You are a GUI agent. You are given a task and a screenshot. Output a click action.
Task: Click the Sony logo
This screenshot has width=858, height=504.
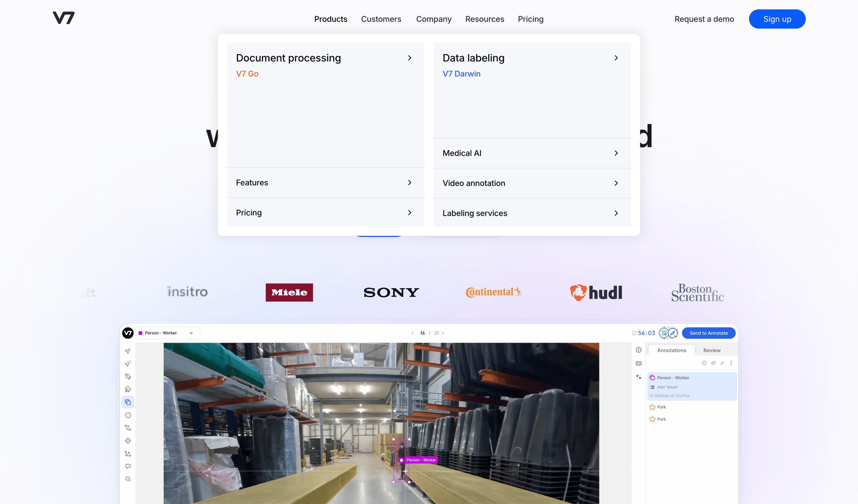coord(391,292)
